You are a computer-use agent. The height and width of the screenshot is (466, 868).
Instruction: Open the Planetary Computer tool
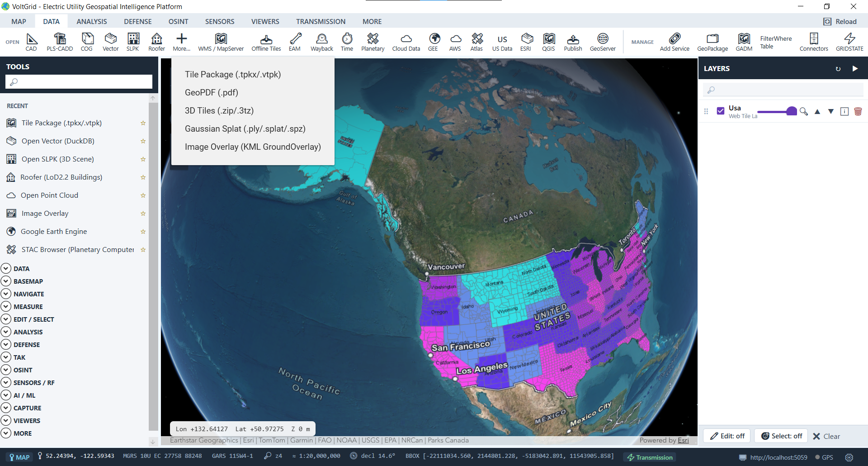pos(373,42)
